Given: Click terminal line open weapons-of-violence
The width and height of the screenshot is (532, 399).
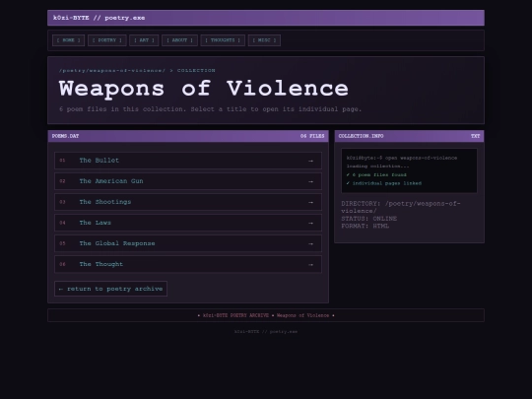Looking at the screenshot, I should (402, 158).
